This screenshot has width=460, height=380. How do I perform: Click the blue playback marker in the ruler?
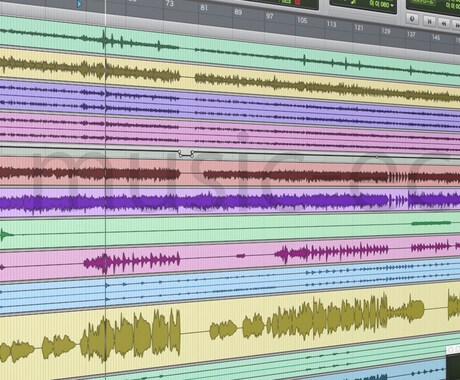tap(79, 4)
